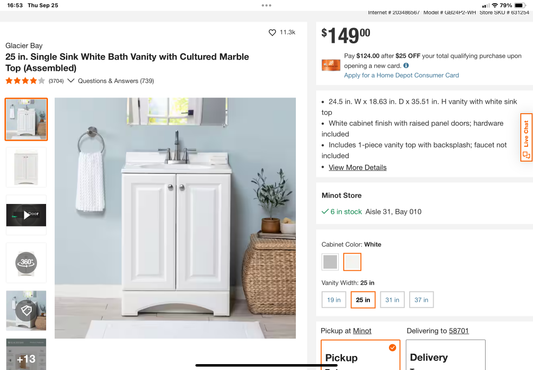533x370 pixels.
Task: Open Questions & Answers (739) link
Action: tap(116, 81)
